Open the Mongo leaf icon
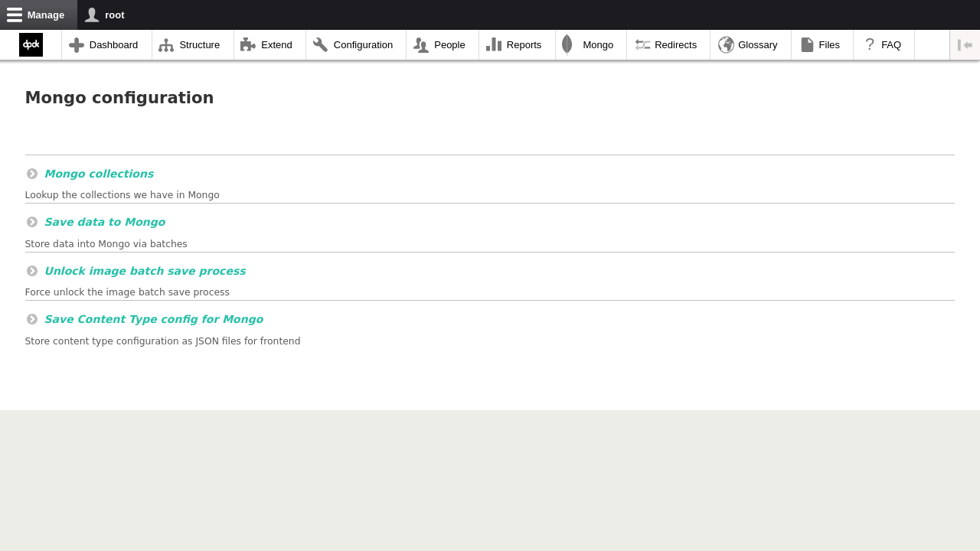980x551 pixels. tap(567, 45)
